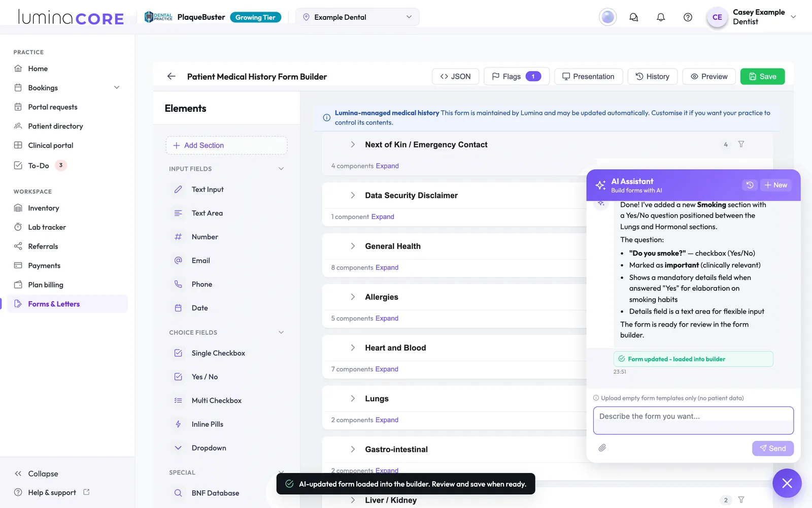812x508 pixels.
Task: Open the Casey Example user menu
Action: tap(752, 17)
